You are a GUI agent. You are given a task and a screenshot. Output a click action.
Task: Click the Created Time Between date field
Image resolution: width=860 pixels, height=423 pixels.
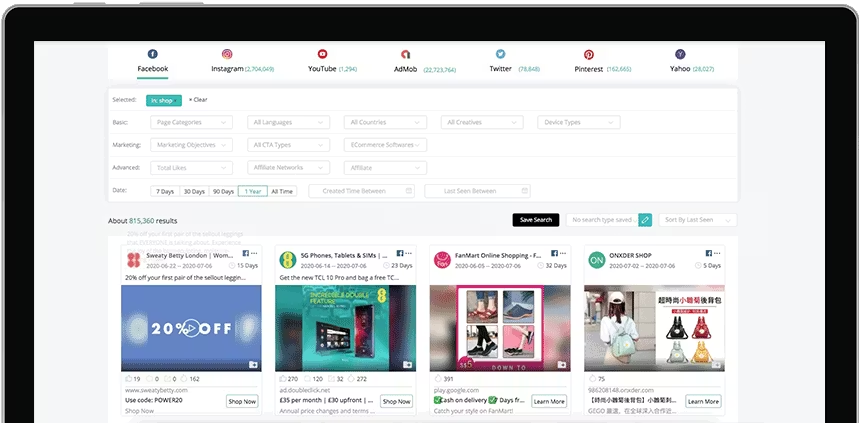(361, 191)
